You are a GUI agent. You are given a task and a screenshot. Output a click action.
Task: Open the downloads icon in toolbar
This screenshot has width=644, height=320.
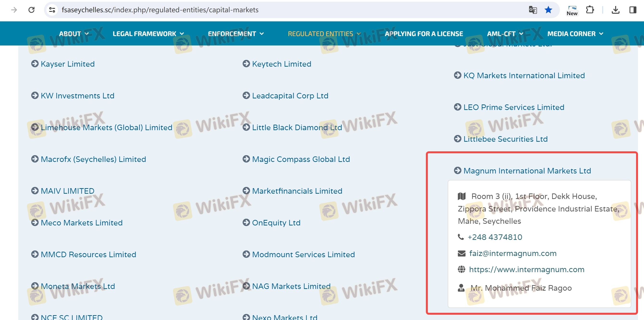pos(615,10)
